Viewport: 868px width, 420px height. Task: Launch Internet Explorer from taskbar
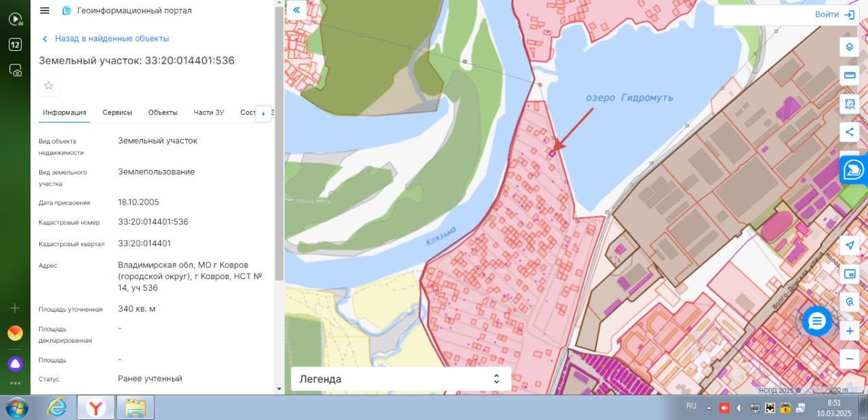[57, 407]
